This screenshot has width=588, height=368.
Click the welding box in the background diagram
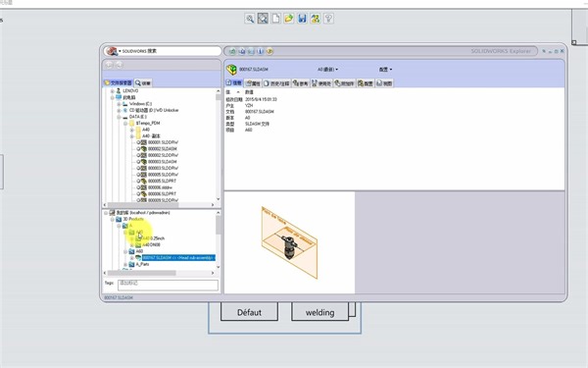point(319,312)
